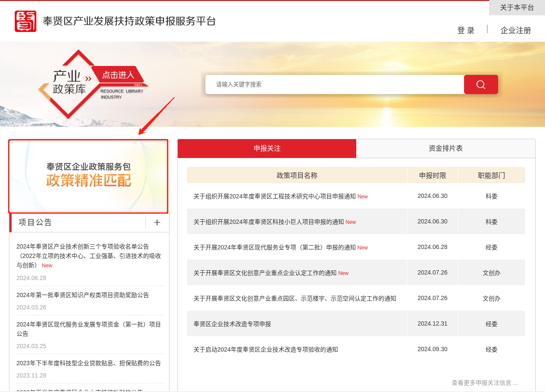Open the 关于本平台 button
This screenshot has width=545, height=392.
coord(516,8)
